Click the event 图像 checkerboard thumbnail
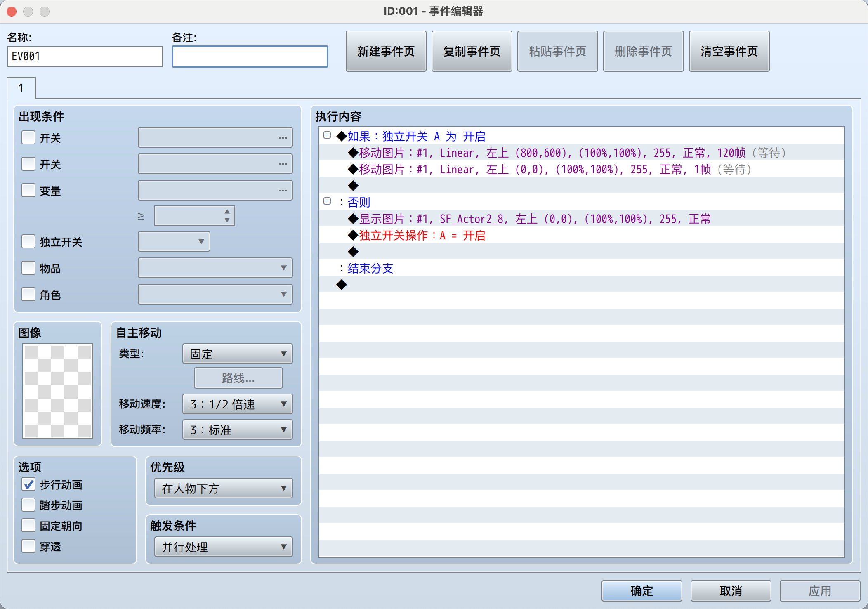Screen dimensions: 868x609 [58, 391]
